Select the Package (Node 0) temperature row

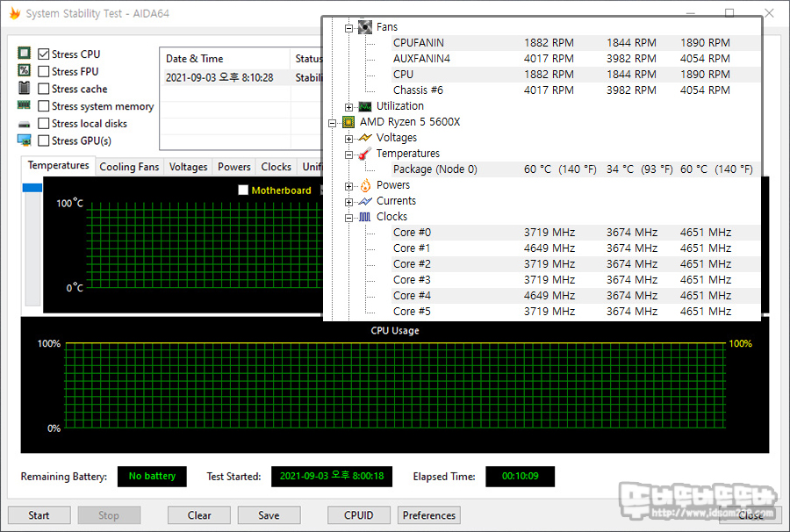574,169
